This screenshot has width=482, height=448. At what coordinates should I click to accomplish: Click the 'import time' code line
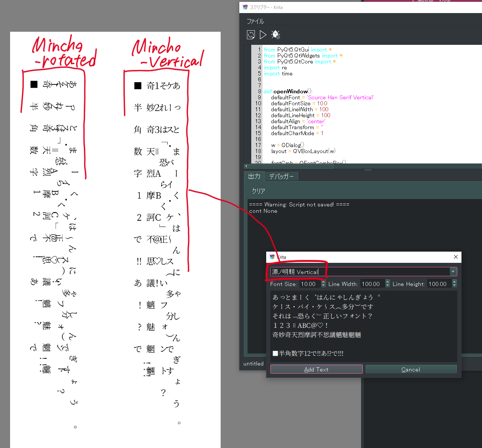click(278, 74)
